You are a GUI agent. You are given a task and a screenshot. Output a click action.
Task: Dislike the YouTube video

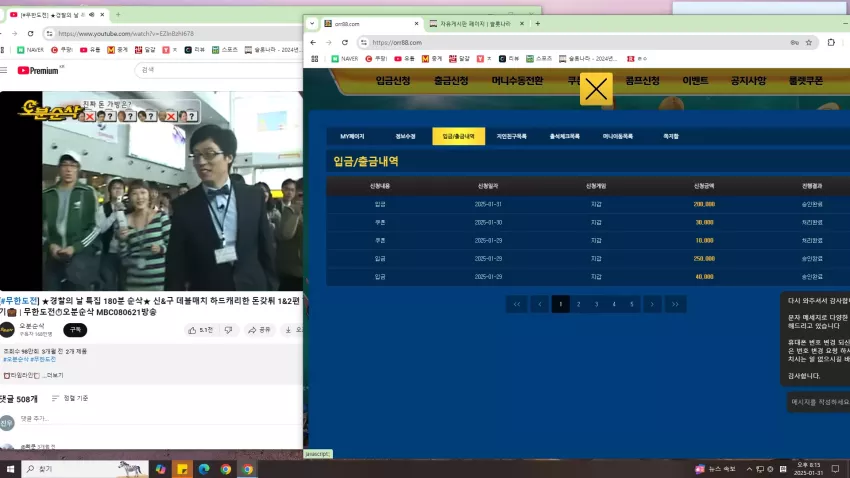click(x=228, y=330)
